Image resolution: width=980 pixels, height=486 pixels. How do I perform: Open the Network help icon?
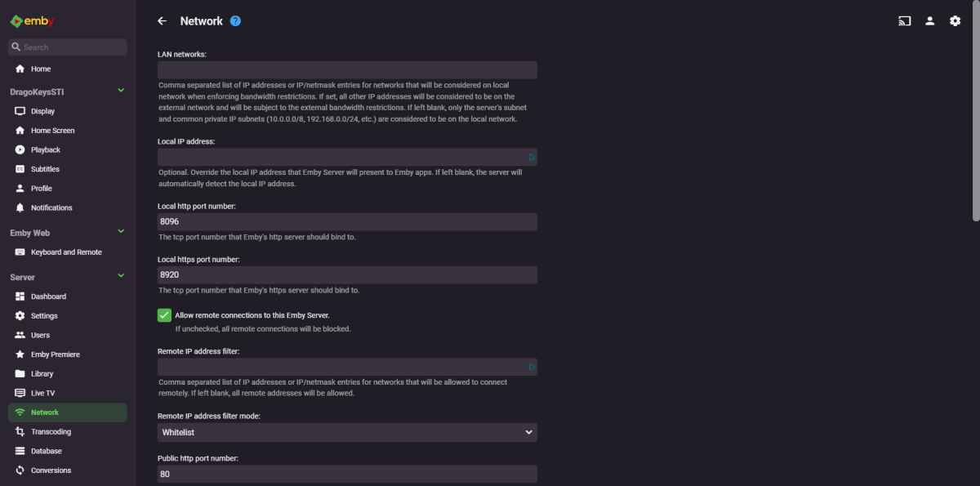[x=235, y=21]
